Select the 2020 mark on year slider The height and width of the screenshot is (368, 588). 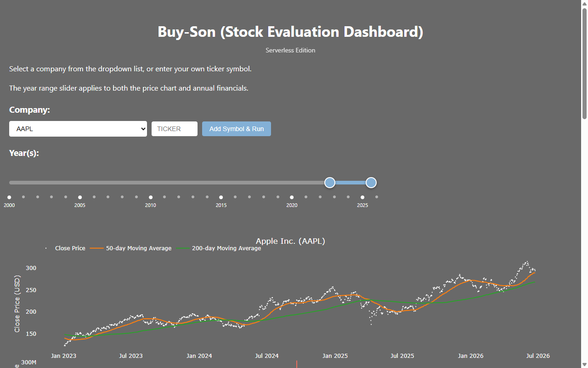pyautogui.click(x=292, y=197)
